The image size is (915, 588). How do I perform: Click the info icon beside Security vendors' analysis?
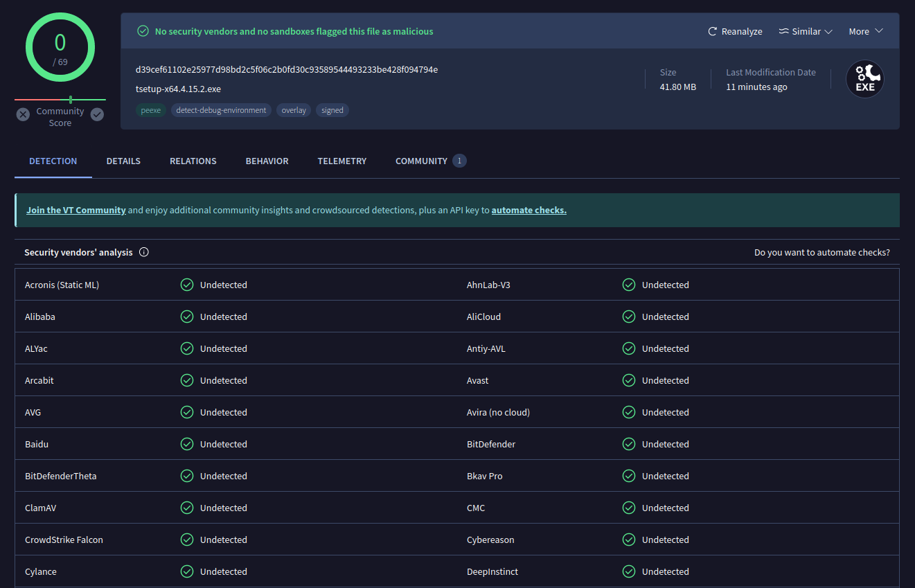click(144, 252)
